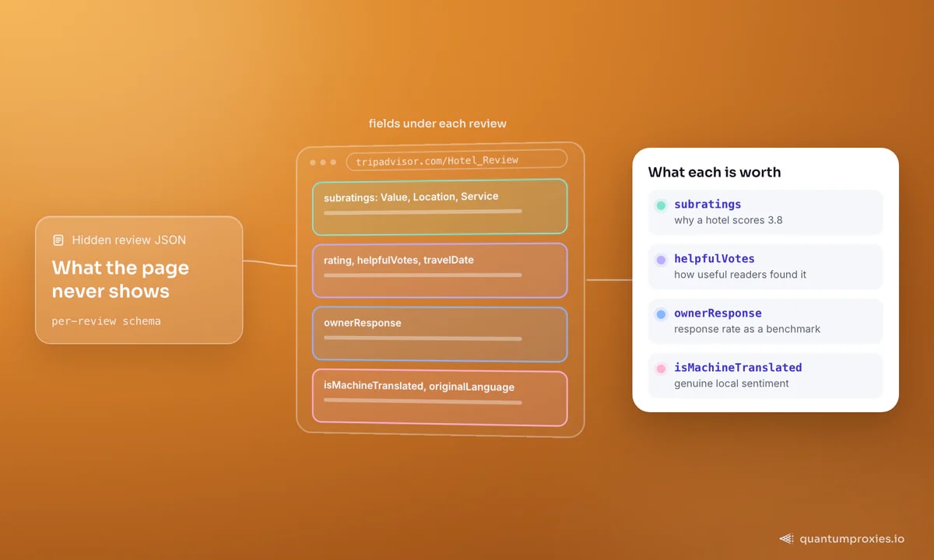Screen dimensions: 934x560
Task: Select the subratings: Value, Location, Service card
Action: pos(440,206)
